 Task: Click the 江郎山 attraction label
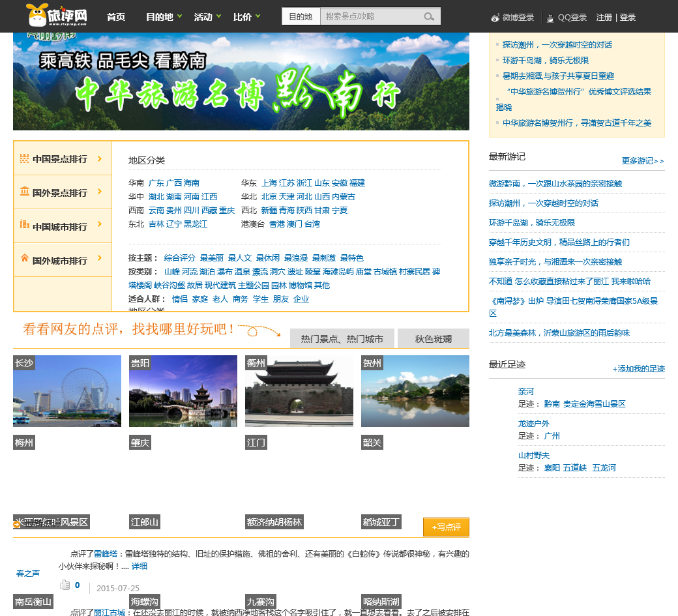[x=145, y=522]
